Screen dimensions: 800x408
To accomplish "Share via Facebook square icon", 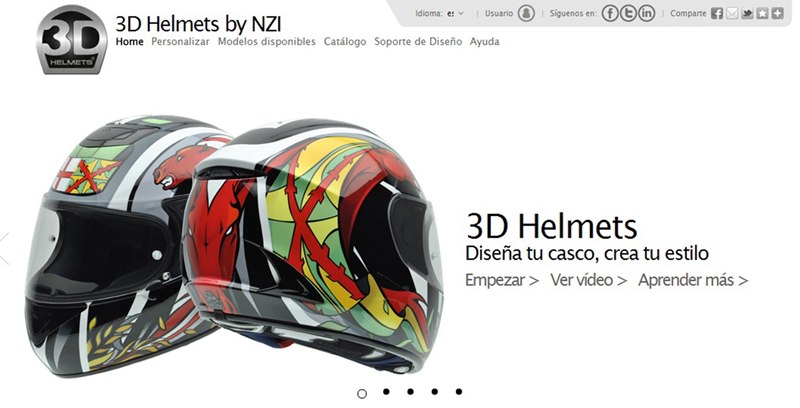I will coord(717,14).
